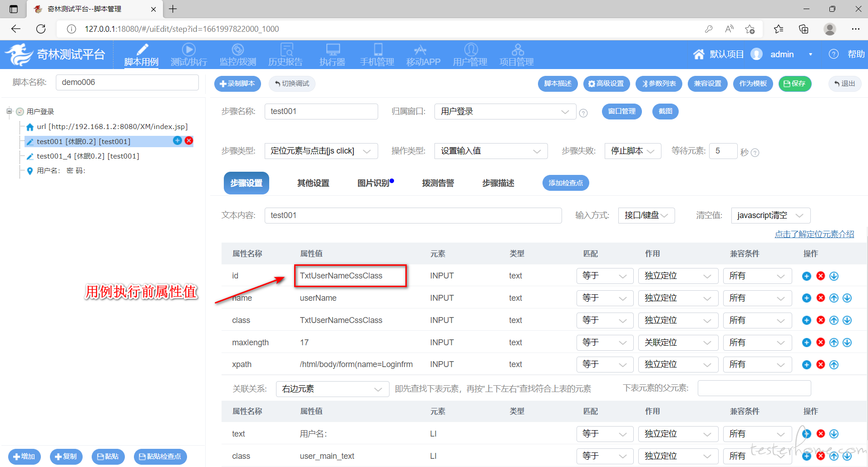868x467 pixels.
Task: Open the 作用 dropdown in maxlength row
Action: coord(678,343)
